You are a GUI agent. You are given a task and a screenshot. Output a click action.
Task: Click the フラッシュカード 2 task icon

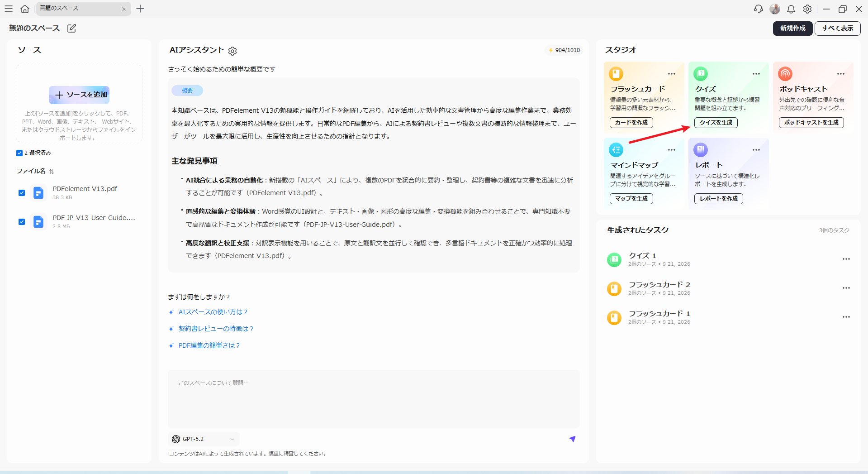click(614, 289)
